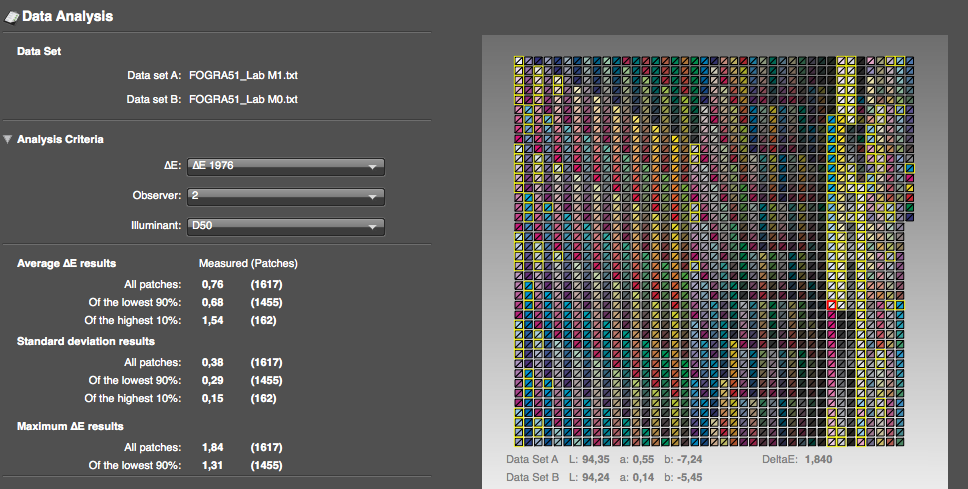Collapse the Analysis Criteria disclosure triangle
This screenshot has width=968, height=489.
8,140
